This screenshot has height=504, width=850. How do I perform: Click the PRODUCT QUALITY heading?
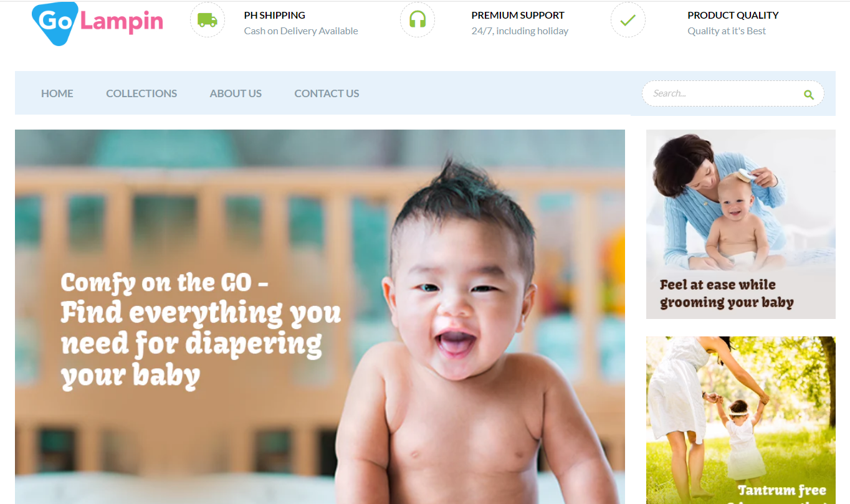[x=733, y=15]
